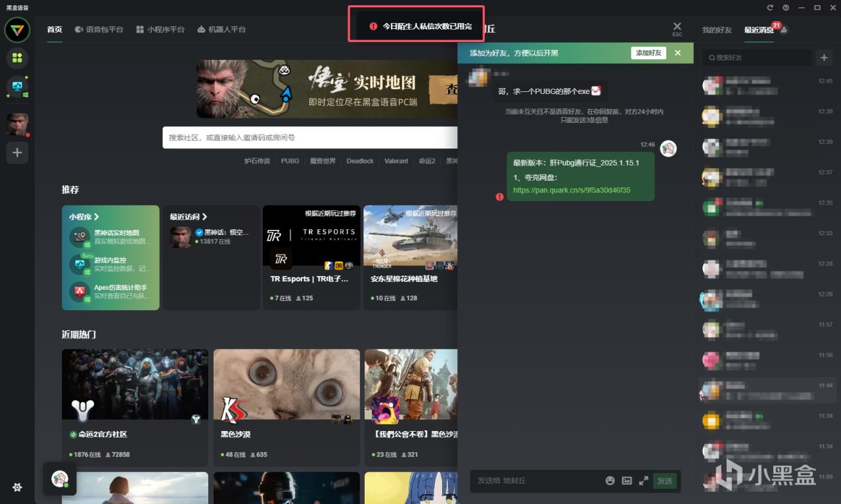
Task: Click the 发送 send button
Action: (x=665, y=480)
